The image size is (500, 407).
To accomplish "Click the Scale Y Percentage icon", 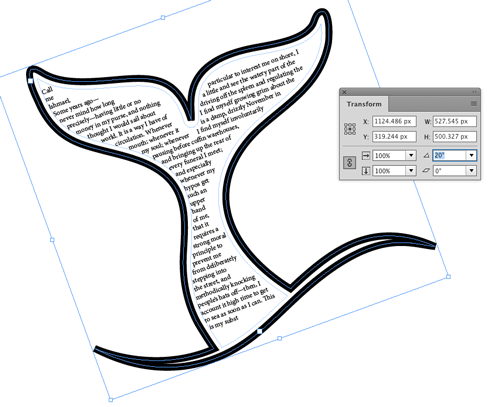I will coord(366,171).
